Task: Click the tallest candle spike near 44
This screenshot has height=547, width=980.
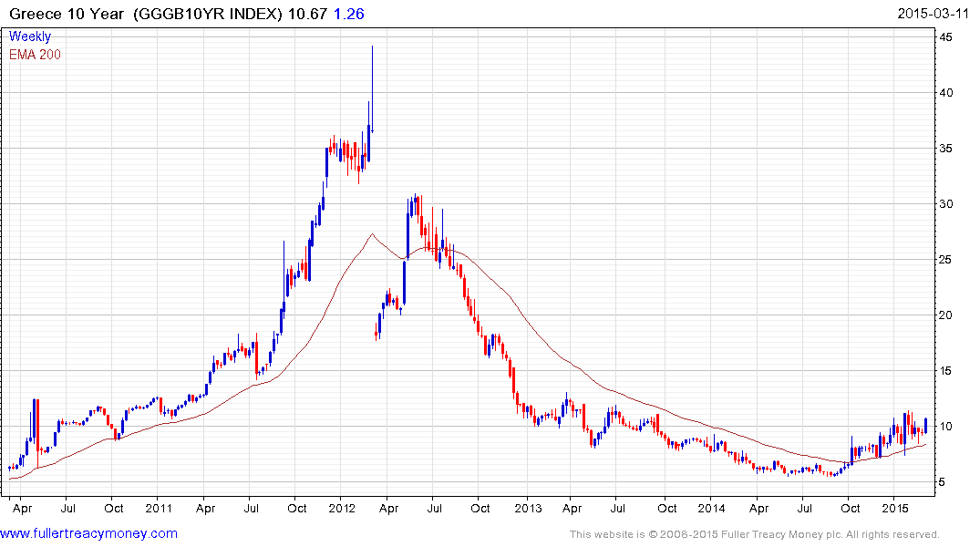Action: (x=372, y=88)
